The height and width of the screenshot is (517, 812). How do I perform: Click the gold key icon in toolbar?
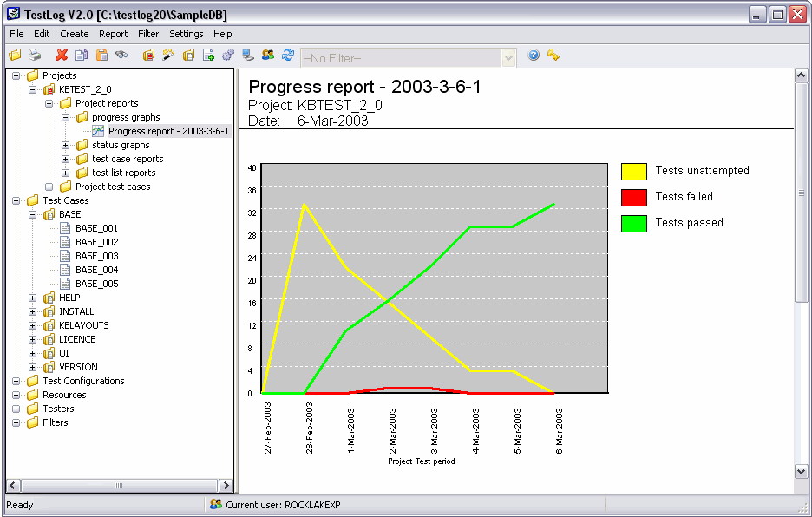tap(553, 55)
